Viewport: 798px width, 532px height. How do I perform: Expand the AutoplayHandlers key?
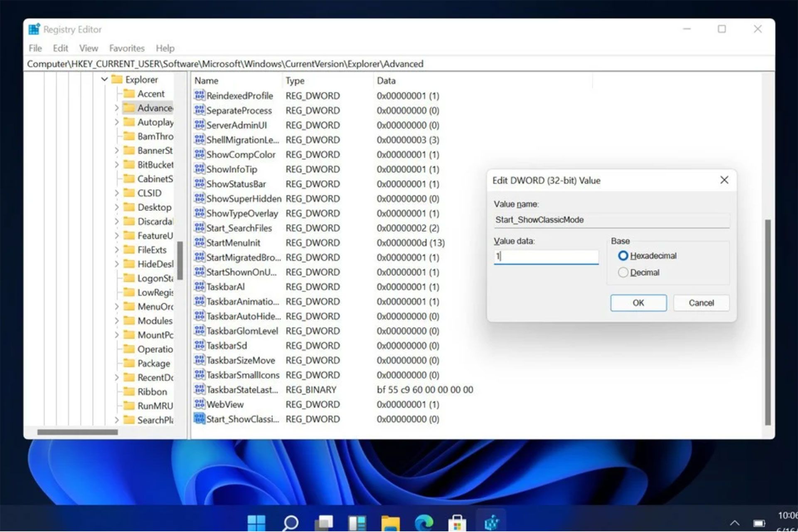pos(116,122)
